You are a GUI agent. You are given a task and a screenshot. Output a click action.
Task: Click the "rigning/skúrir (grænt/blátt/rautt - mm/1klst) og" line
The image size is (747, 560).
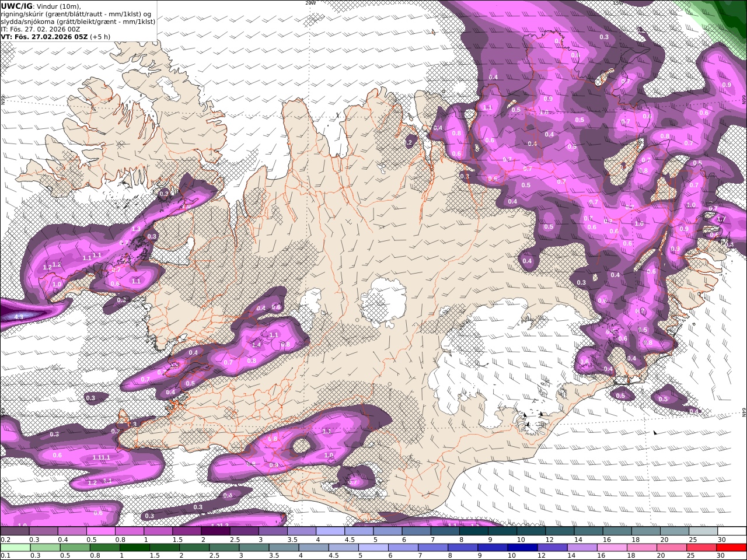pos(76,14)
